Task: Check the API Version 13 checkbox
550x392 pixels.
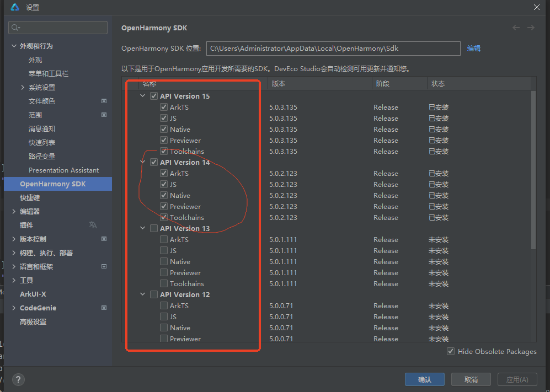Action: [x=153, y=228]
